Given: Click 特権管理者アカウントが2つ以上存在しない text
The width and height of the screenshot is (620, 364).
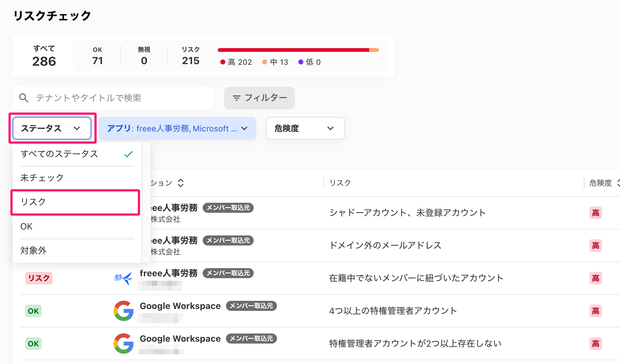Looking at the screenshot, I should point(415,344).
